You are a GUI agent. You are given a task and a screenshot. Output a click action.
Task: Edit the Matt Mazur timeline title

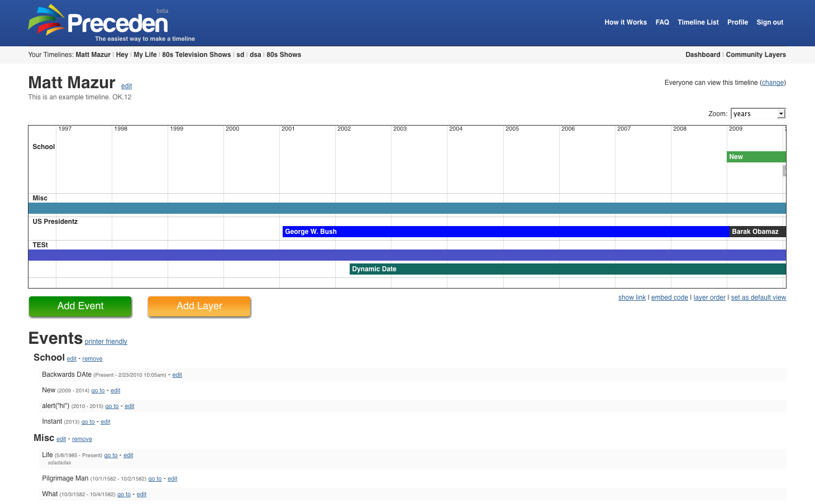tap(126, 86)
